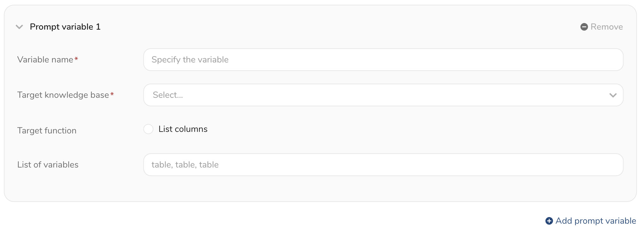This screenshot has width=644, height=236.
Task: Click the plus icon beside Add prompt variable
Action: (549, 221)
